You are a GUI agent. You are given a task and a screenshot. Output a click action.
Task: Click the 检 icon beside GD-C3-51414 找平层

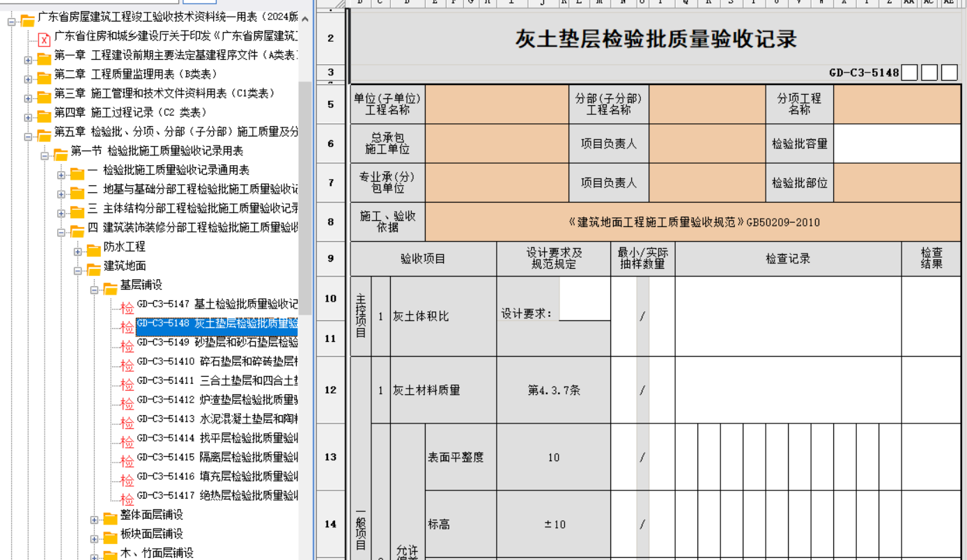click(x=127, y=442)
